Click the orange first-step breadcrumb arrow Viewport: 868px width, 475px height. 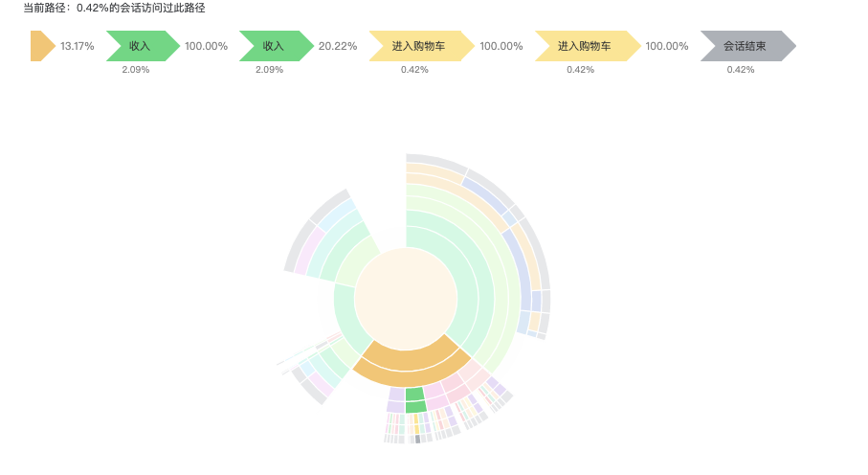click(x=41, y=46)
